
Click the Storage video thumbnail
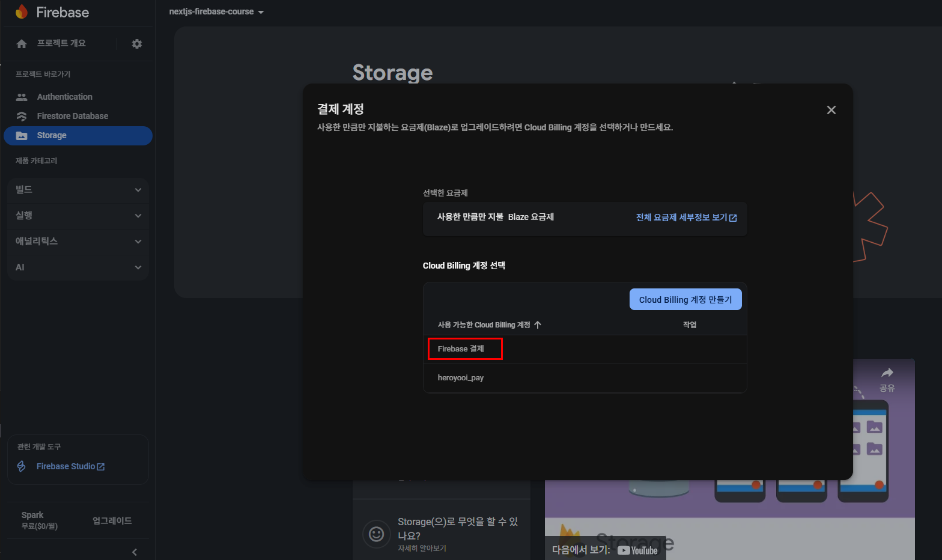[730, 460]
